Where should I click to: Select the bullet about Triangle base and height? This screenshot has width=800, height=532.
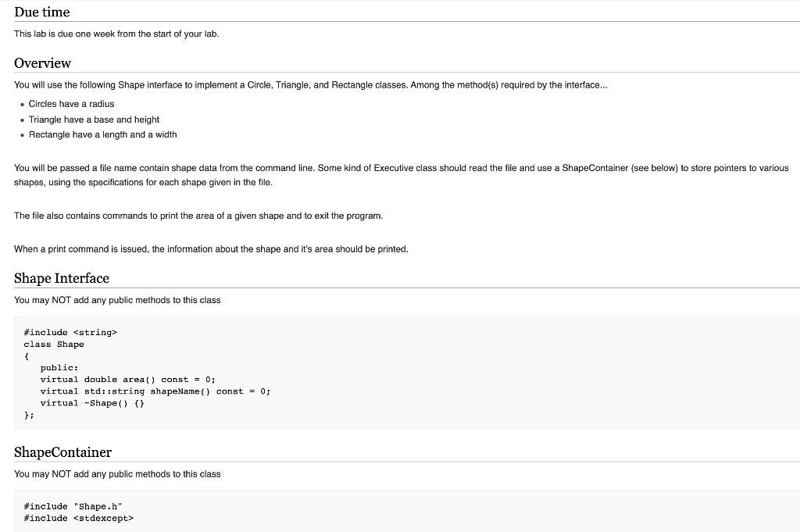(x=94, y=120)
